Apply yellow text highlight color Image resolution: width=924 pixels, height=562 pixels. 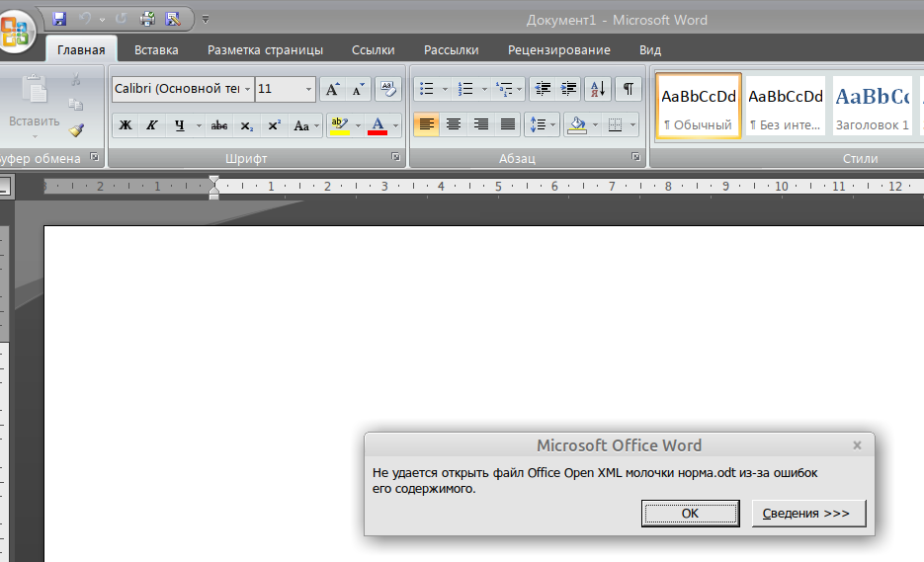tap(339, 124)
